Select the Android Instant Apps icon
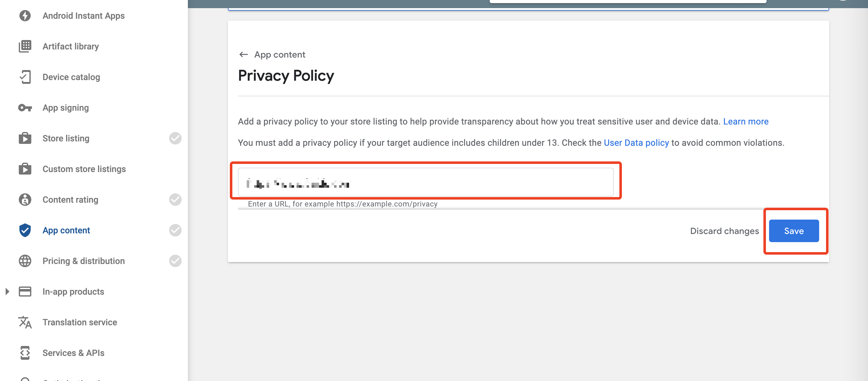 pos(25,15)
